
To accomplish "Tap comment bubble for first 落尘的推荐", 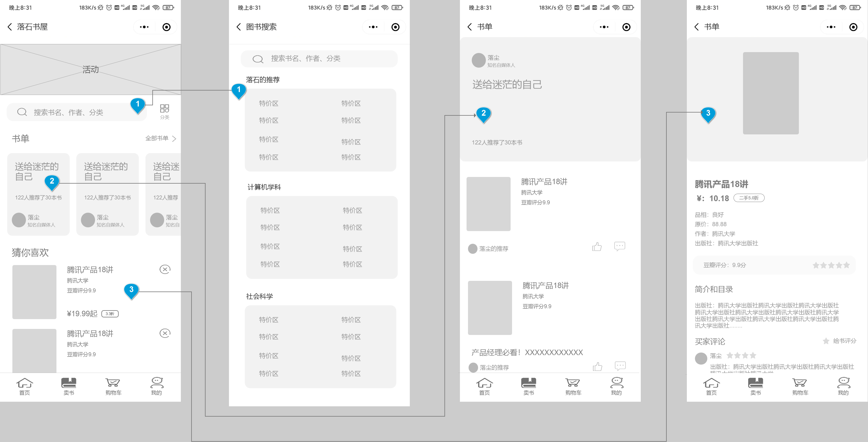I will (x=619, y=246).
